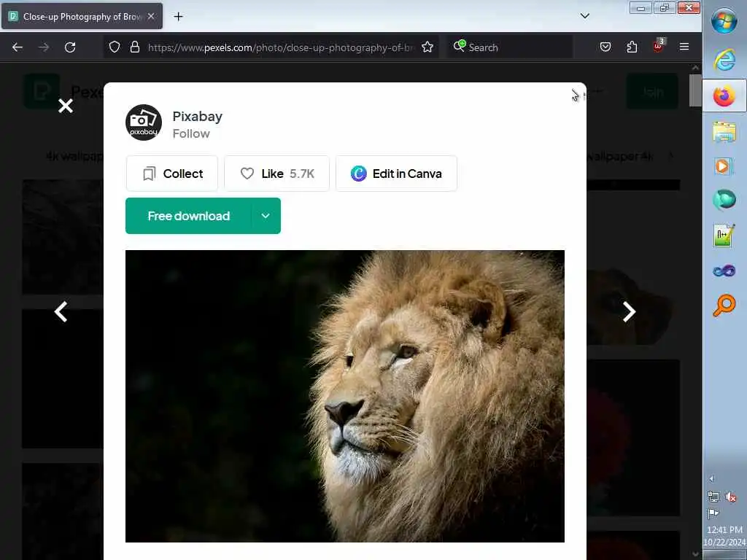Click the pexels.com address bar
The image size is (747, 560).
click(x=281, y=47)
